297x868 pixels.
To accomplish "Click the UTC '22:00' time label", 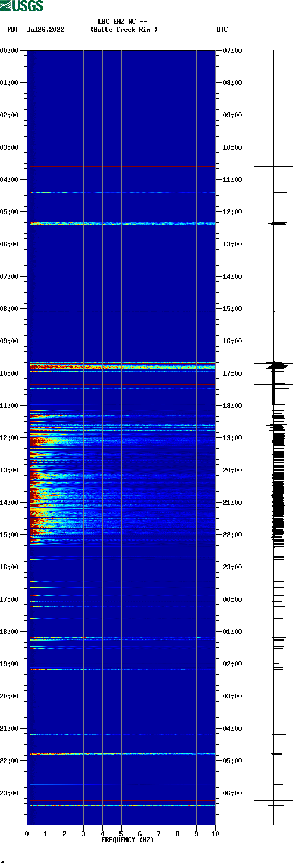I will (232, 535).
